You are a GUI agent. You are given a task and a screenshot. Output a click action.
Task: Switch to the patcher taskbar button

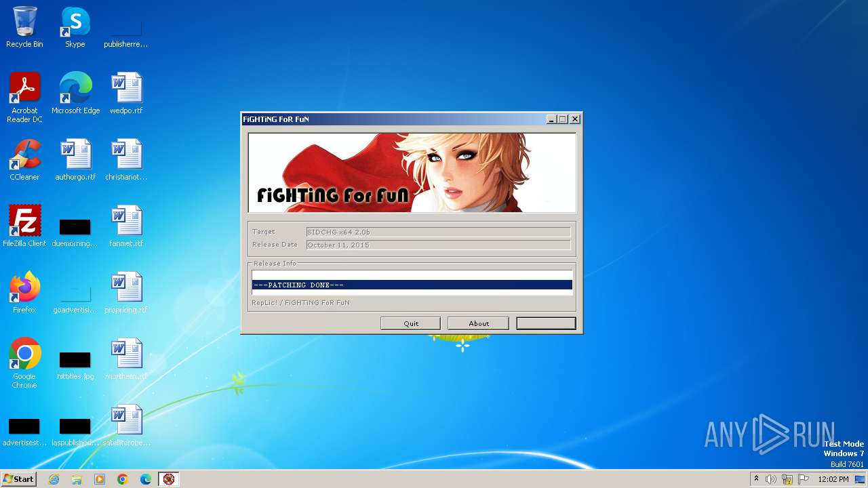(x=169, y=479)
